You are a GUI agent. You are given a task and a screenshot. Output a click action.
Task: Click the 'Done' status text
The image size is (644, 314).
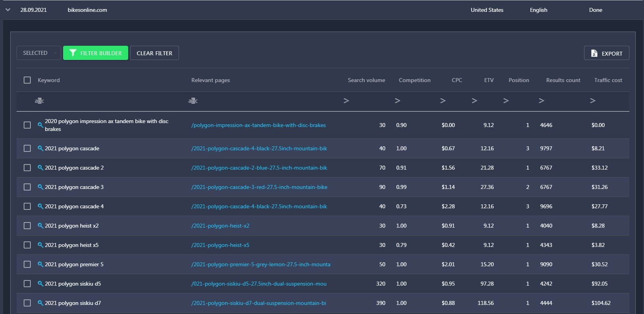tap(595, 10)
